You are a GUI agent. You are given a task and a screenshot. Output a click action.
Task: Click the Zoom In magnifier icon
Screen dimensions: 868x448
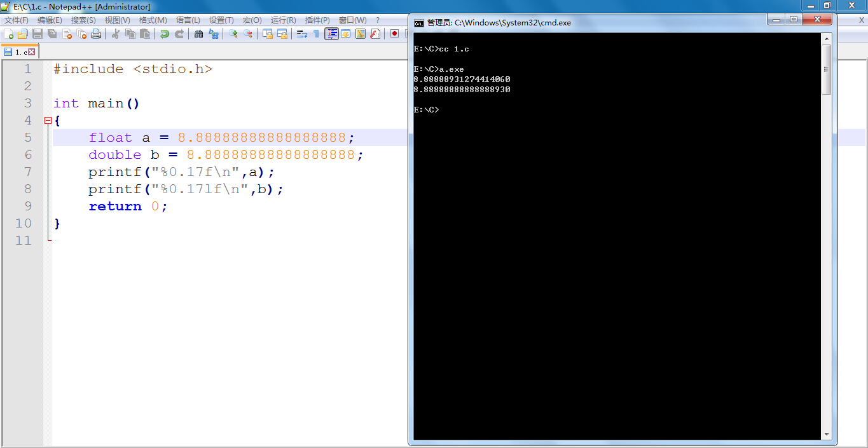233,34
